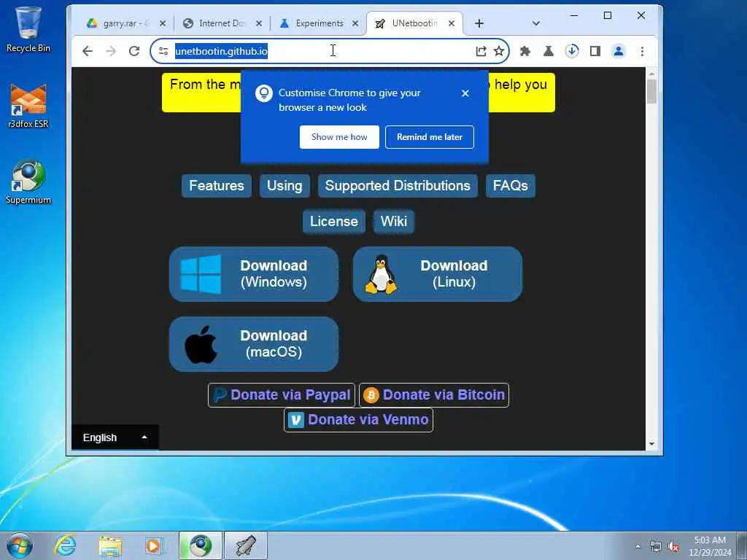Click the taskbar clock showing 5:03 AM
The image size is (747, 560).
(710, 546)
